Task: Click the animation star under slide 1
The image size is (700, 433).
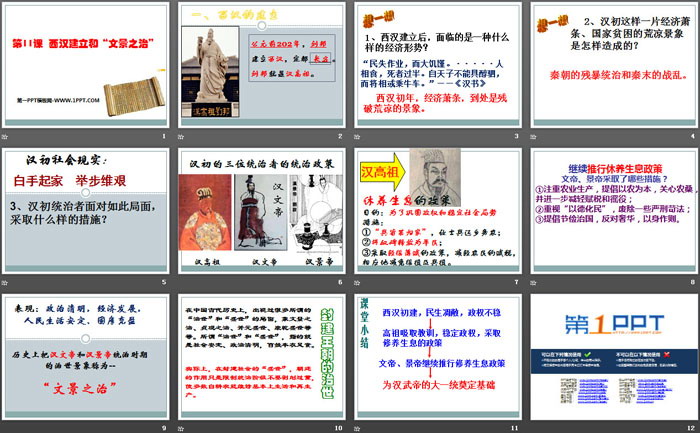Action: (x=4, y=137)
